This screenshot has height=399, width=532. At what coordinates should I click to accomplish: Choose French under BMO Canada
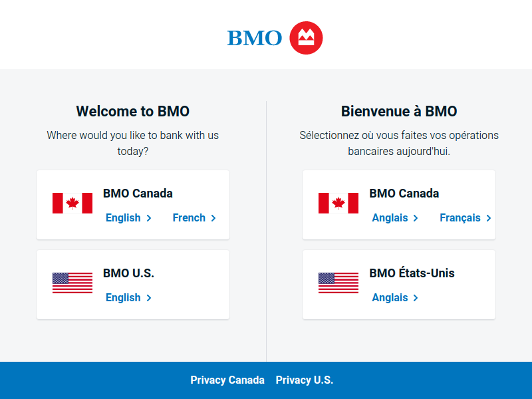pyautogui.click(x=194, y=218)
